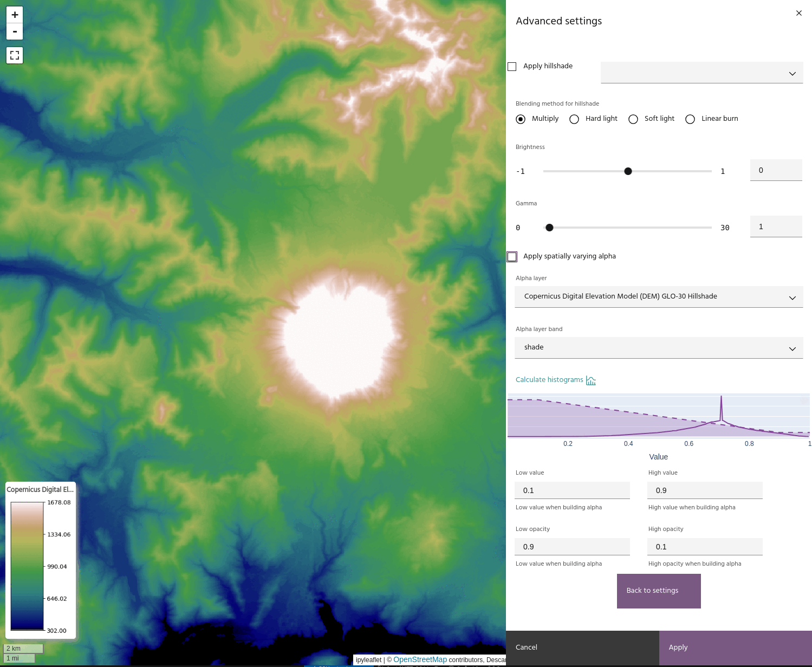
Task: Select Soft light blending method
Action: click(x=633, y=119)
